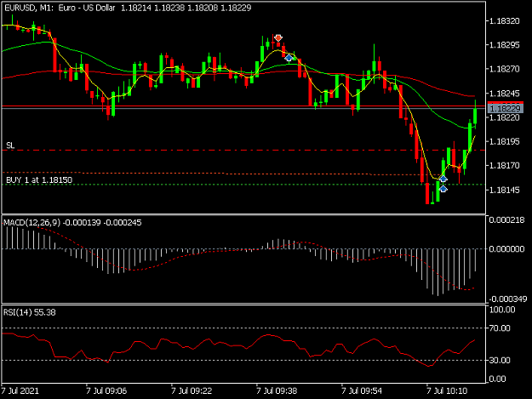This screenshot has height=399, width=532.
Task: Click the current price tag 1.18229
Action: click(506, 109)
